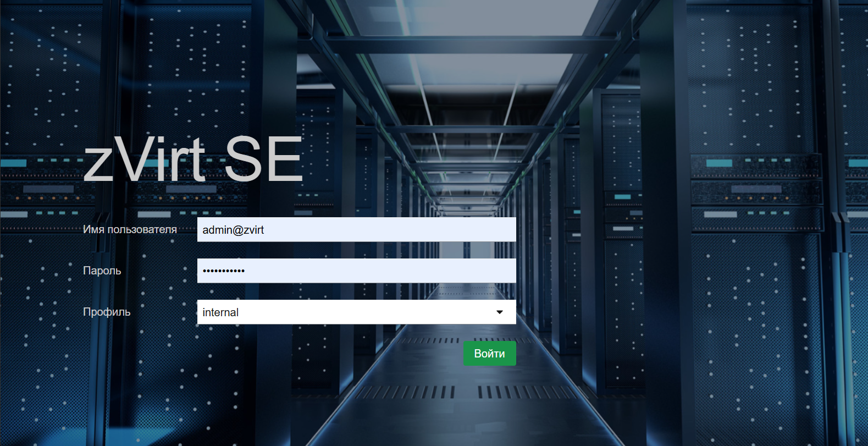Image resolution: width=868 pixels, height=446 pixels.
Task: Click the Войти login button
Action: [489, 353]
